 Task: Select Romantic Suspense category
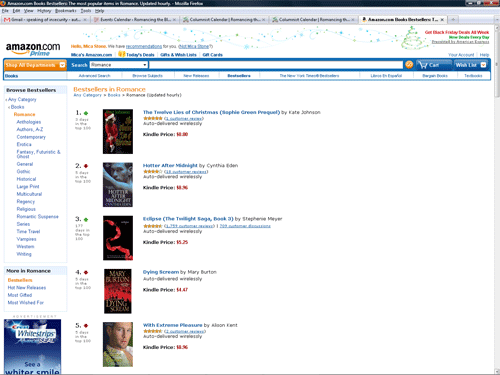tap(37, 217)
